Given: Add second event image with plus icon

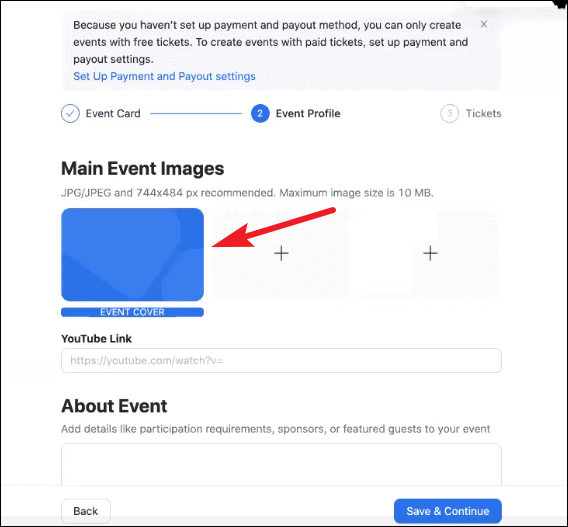Looking at the screenshot, I should coord(281,253).
